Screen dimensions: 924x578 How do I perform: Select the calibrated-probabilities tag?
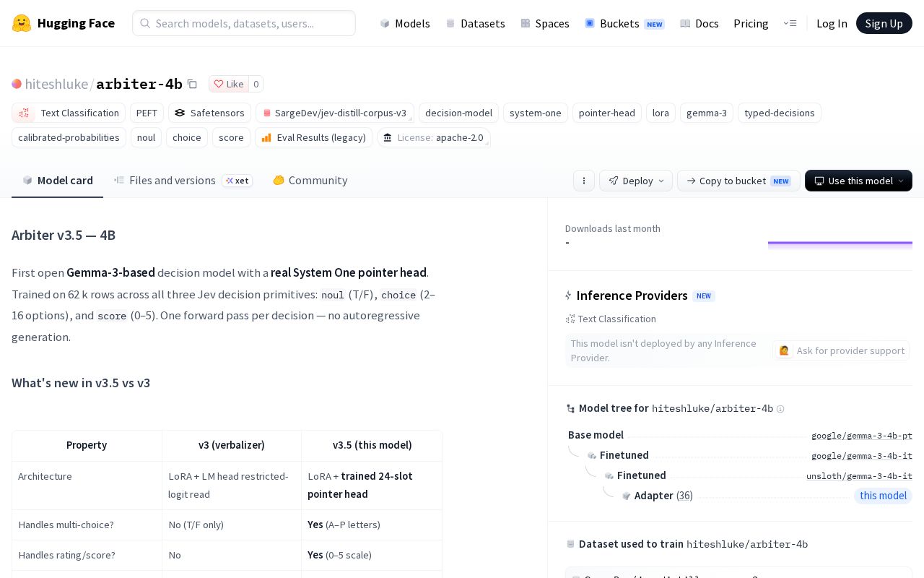pyautogui.click(x=69, y=137)
